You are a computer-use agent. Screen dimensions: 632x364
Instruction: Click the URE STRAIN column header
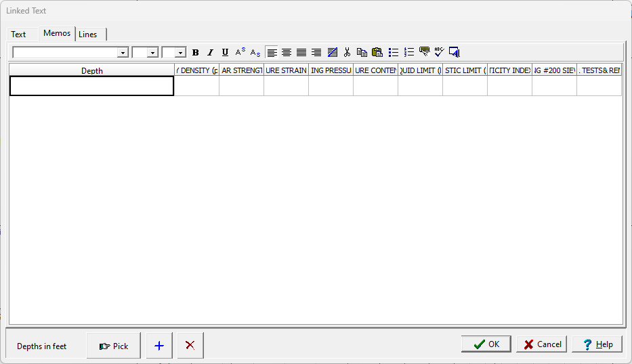point(287,70)
